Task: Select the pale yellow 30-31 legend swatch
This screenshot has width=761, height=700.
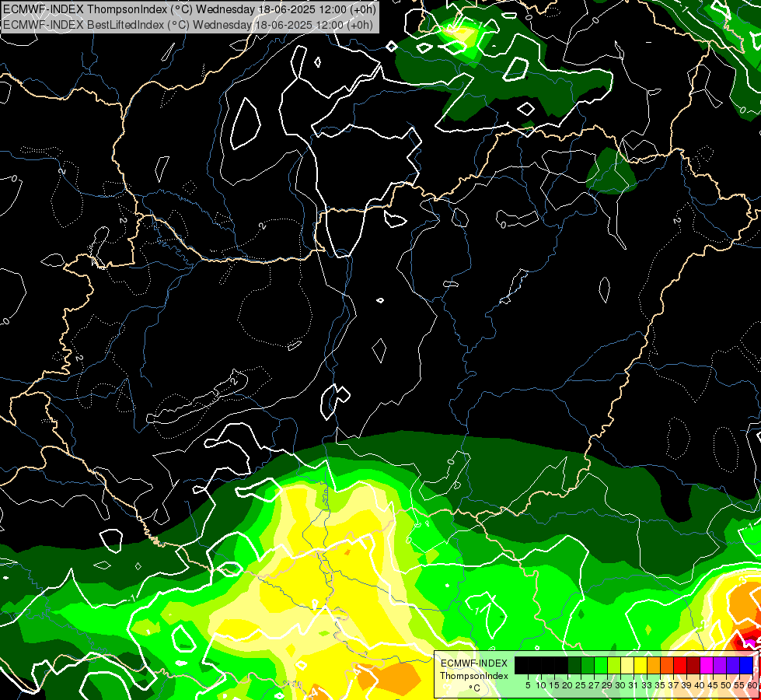Action: pos(627,666)
